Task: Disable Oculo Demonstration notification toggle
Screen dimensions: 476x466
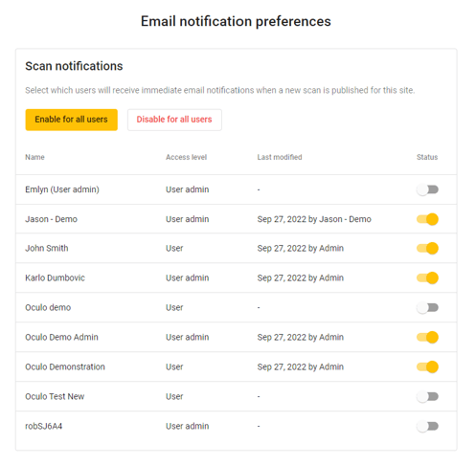Action: click(x=427, y=367)
